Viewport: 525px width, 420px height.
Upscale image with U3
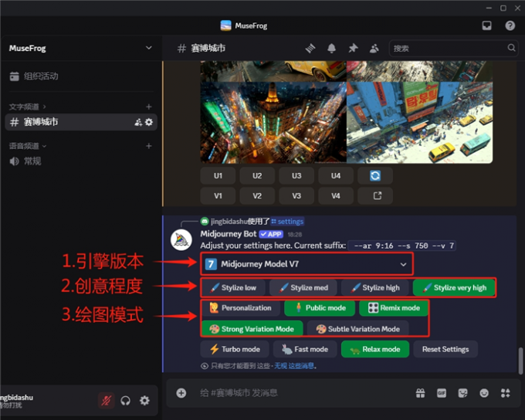pos(296,175)
